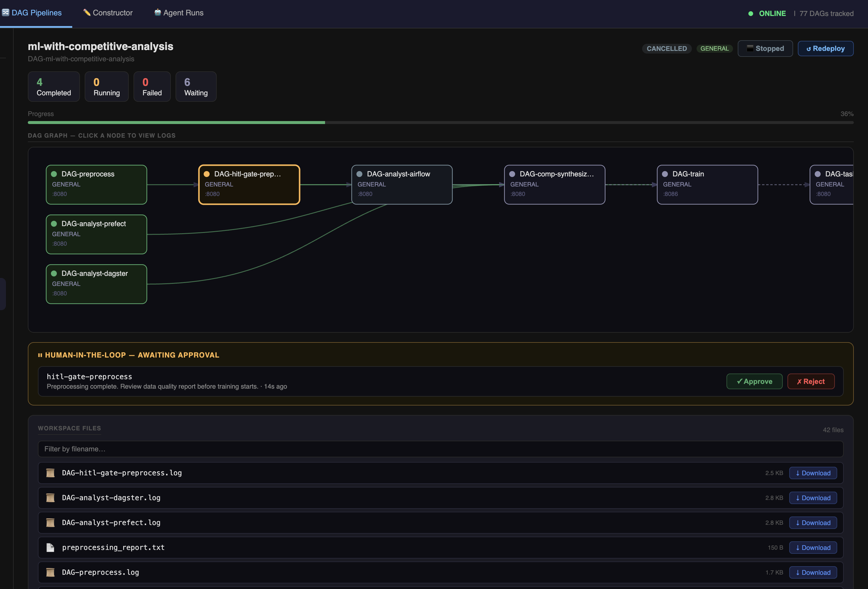
Task: Click the 0 Running stat card
Action: click(x=107, y=87)
